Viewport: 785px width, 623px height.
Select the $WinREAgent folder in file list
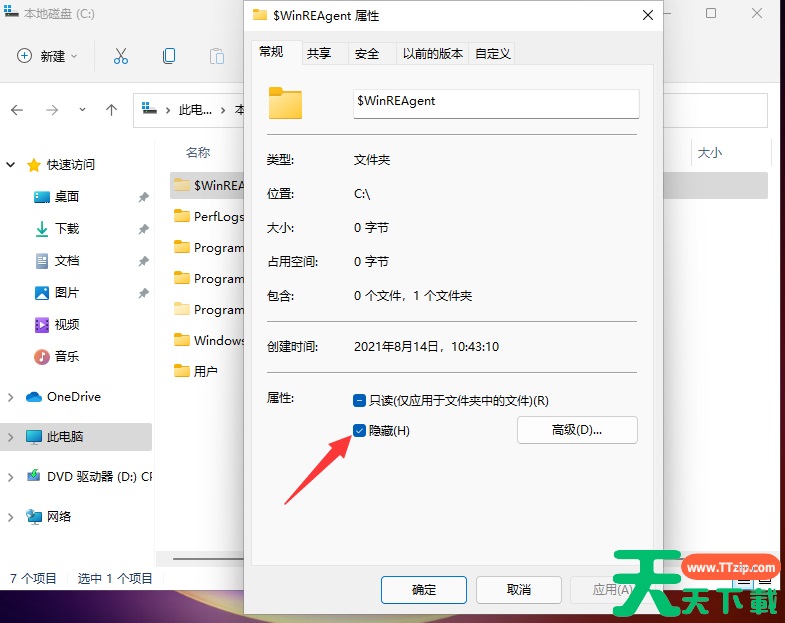coord(207,185)
